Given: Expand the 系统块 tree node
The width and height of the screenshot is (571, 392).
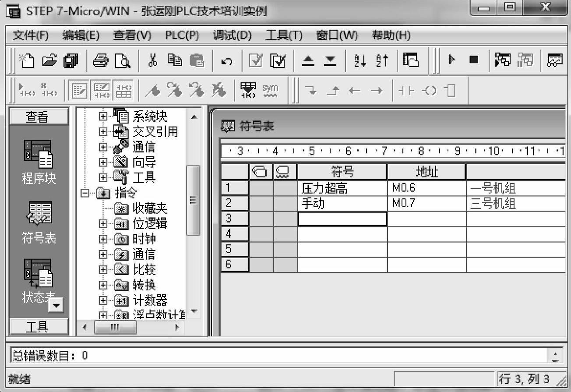Looking at the screenshot, I should [103, 117].
